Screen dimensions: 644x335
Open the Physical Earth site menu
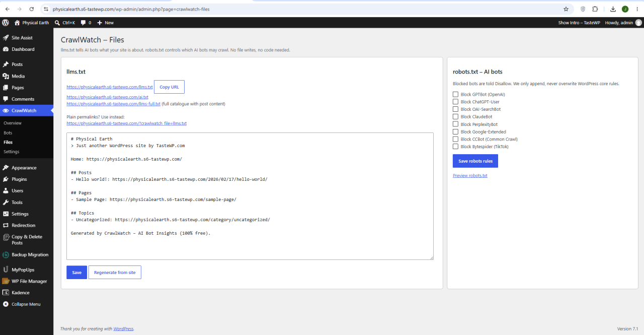pos(32,23)
